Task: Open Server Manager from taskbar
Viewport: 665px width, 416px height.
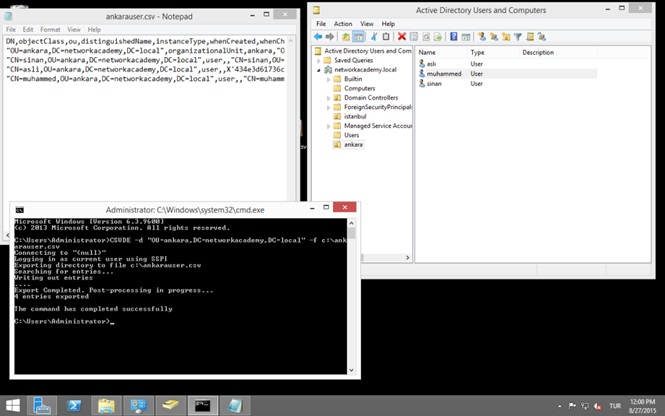Action: (x=42, y=406)
